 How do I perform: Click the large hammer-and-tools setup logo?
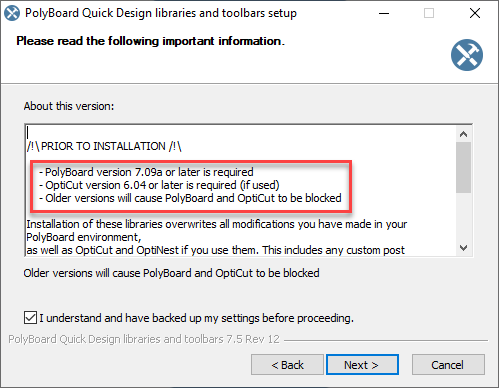tap(467, 55)
